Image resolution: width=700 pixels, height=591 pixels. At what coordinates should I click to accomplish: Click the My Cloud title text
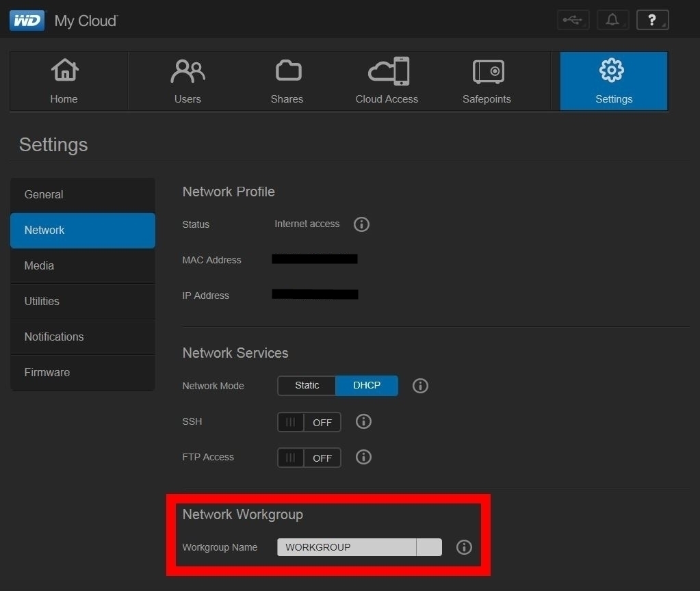pos(86,21)
